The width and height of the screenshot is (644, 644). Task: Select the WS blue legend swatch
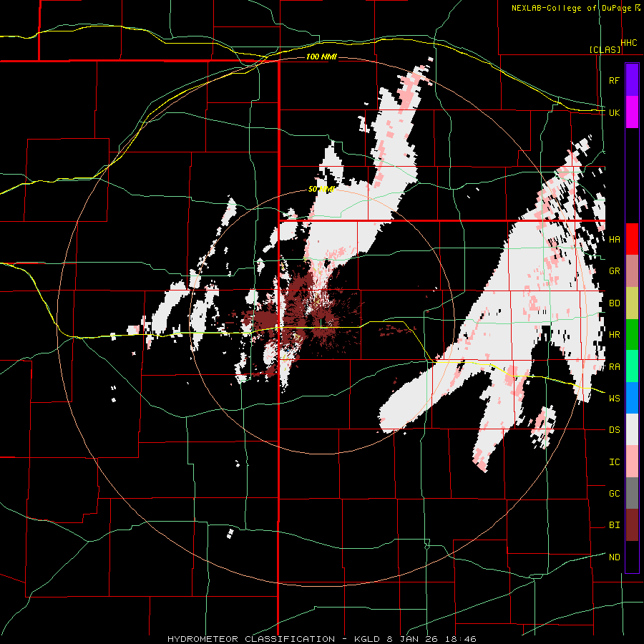pos(632,398)
